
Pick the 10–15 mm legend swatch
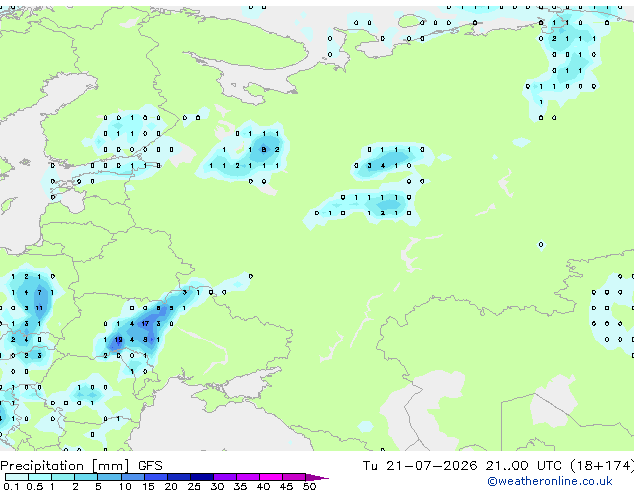point(132,477)
